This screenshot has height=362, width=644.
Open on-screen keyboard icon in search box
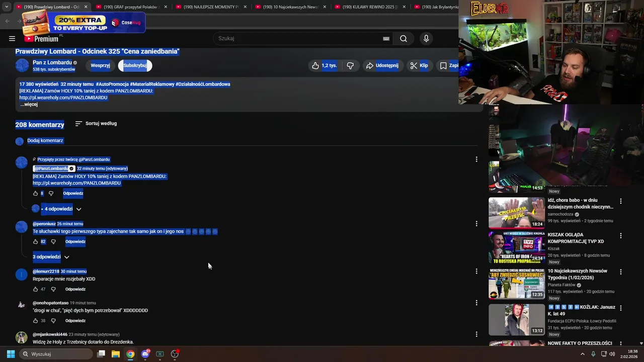click(386, 38)
